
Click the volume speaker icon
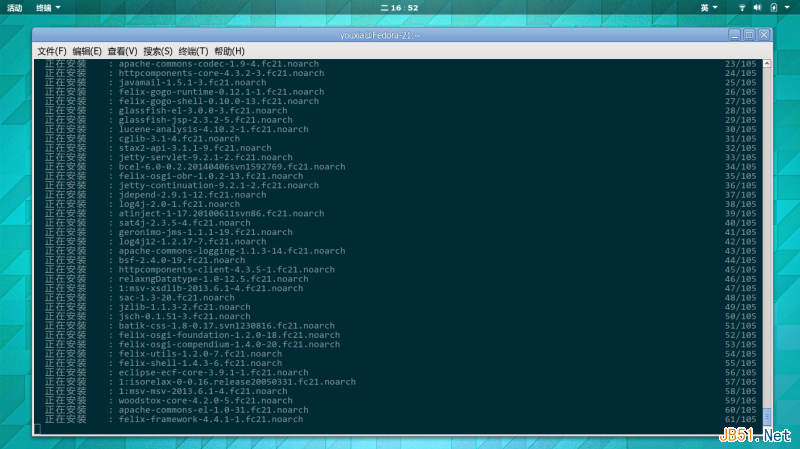coord(758,8)
